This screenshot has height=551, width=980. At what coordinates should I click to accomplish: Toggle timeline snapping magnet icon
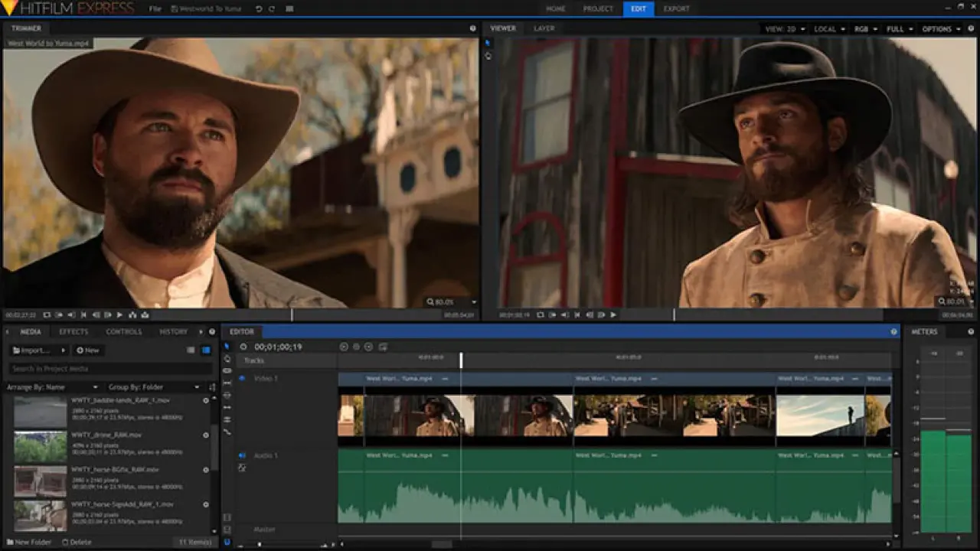coord(227,542)
